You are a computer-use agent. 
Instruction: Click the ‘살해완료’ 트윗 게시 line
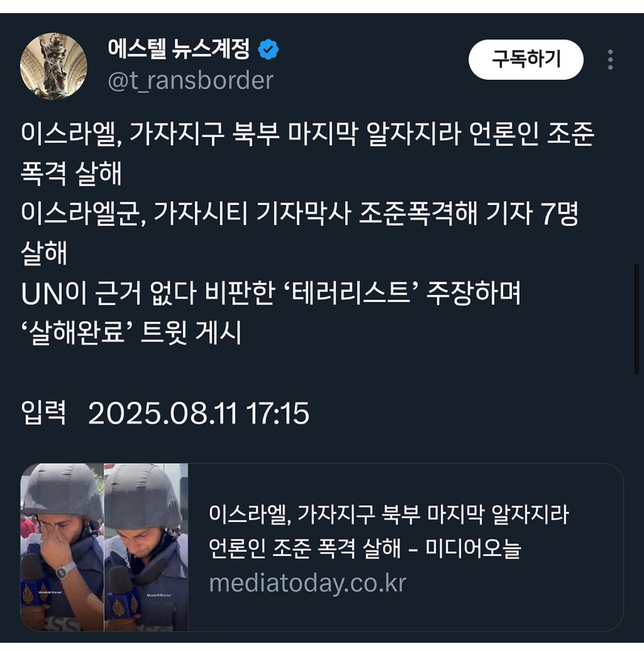131,333
